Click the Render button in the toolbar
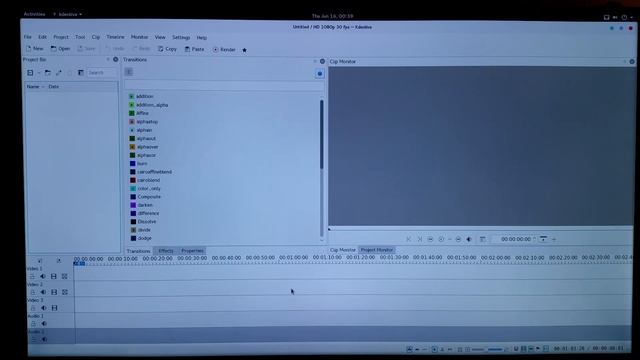This screenshot has width=640, height=360. 224,49
